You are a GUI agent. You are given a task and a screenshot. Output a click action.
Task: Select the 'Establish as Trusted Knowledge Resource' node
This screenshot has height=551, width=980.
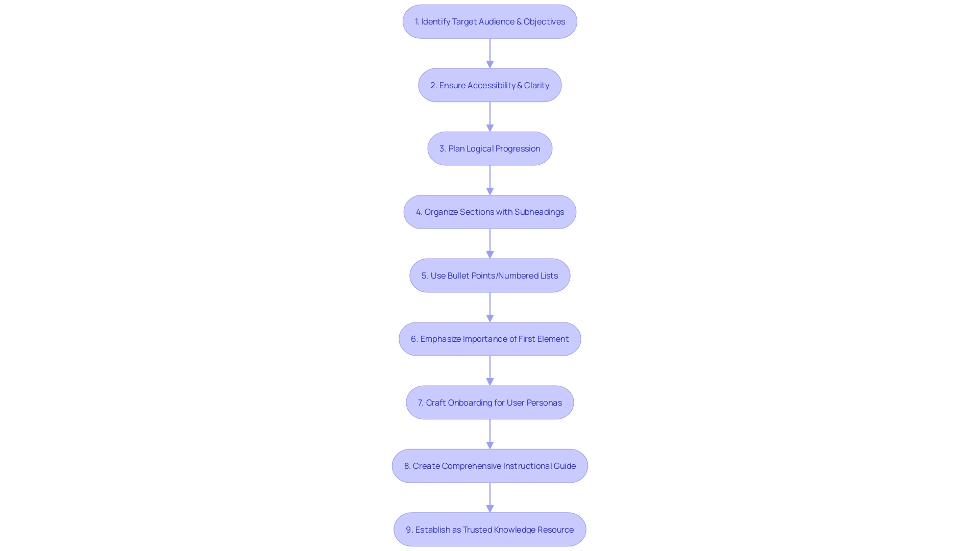click(x=490, y=529)
